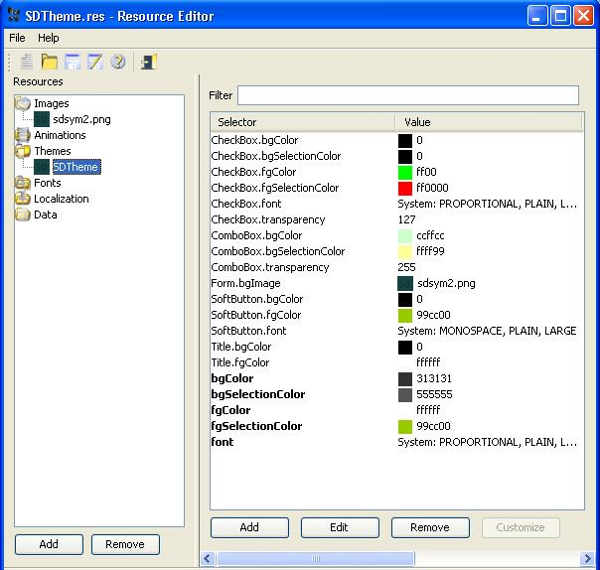Select the SoftButton.font row

point(397,331)
